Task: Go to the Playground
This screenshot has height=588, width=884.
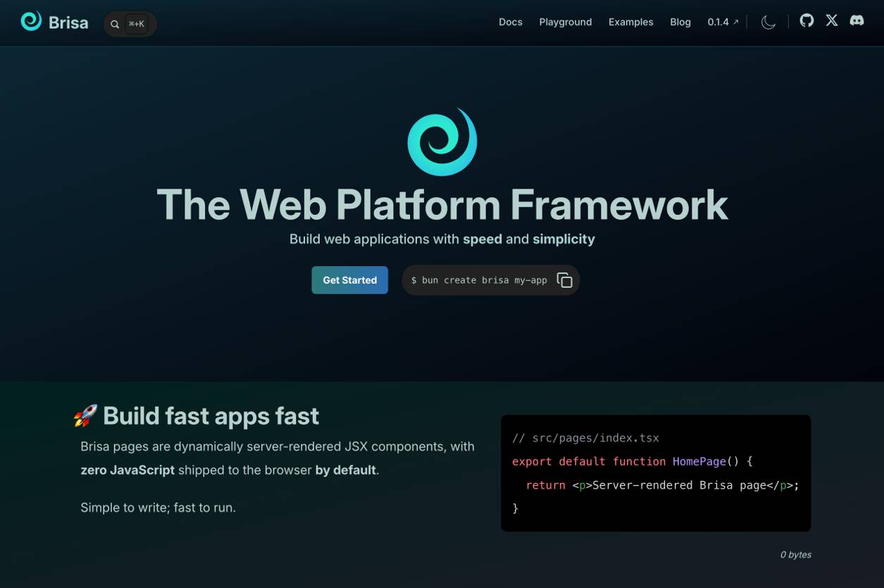Action: (566, 22)
